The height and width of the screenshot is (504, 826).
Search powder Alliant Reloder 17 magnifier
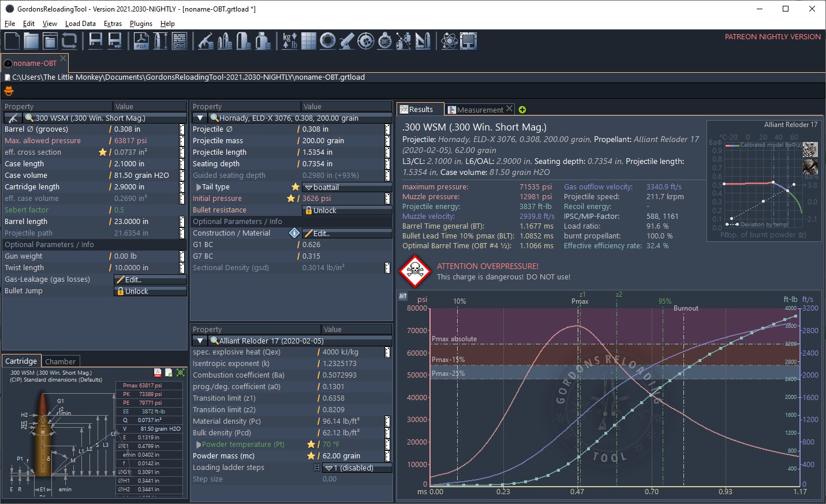[x=214, y=341]
